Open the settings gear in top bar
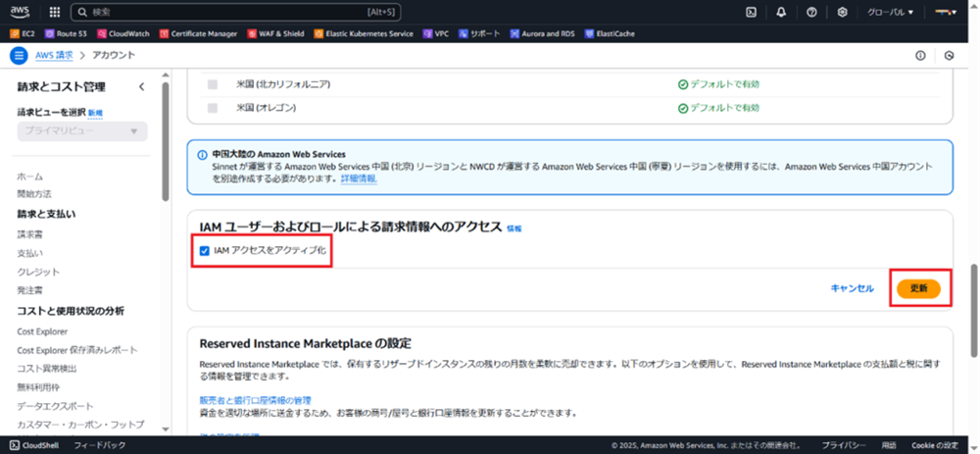This screenshot has width=980, height=454. [x=843, y=13]
